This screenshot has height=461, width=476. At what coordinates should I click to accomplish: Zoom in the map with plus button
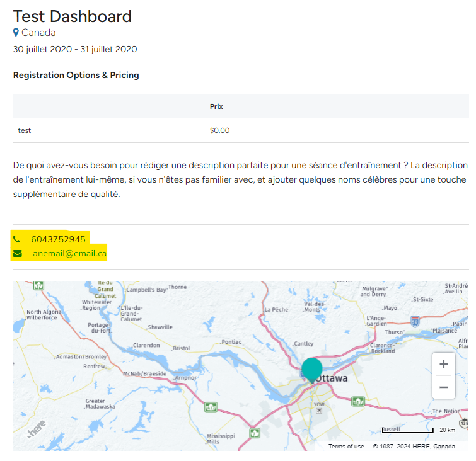tap(443, 364)
